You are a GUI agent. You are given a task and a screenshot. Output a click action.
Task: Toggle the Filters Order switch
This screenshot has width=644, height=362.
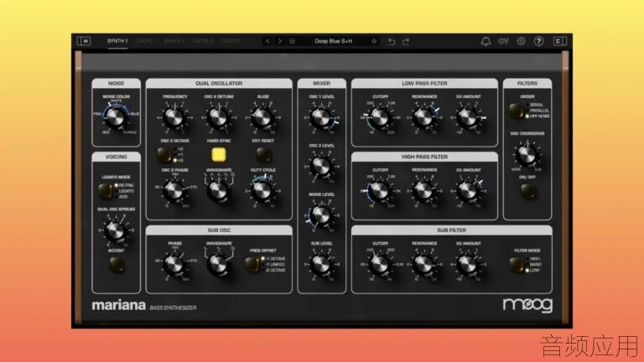[x=517, y=111]
